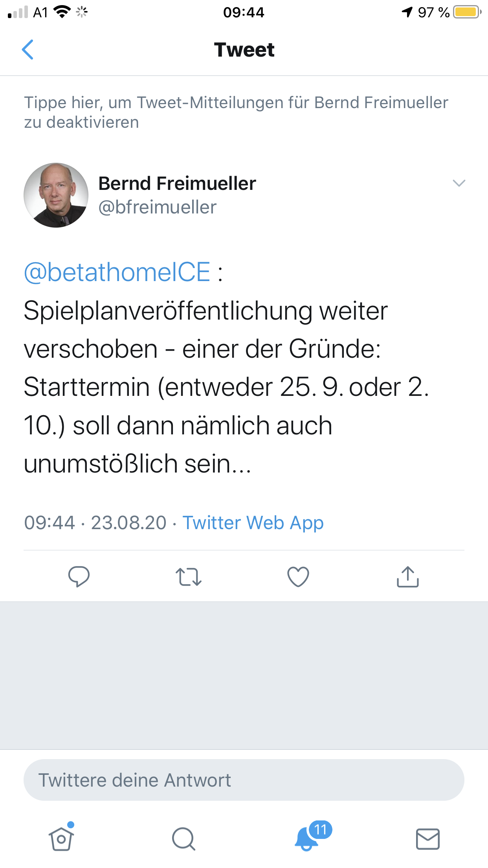Tap the 'Twittere deine Antwort' field
This screenshot has width=488, height=868.
(x=244, y=780)
